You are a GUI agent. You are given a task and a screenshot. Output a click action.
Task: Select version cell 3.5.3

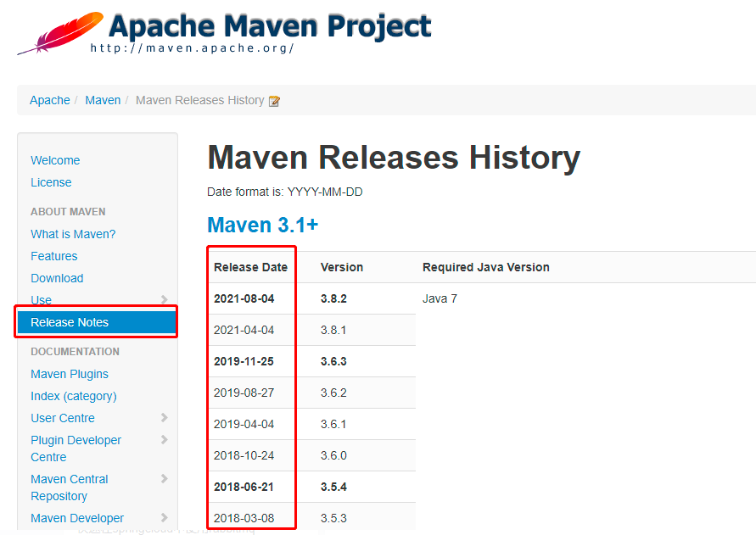click(333, 518)
